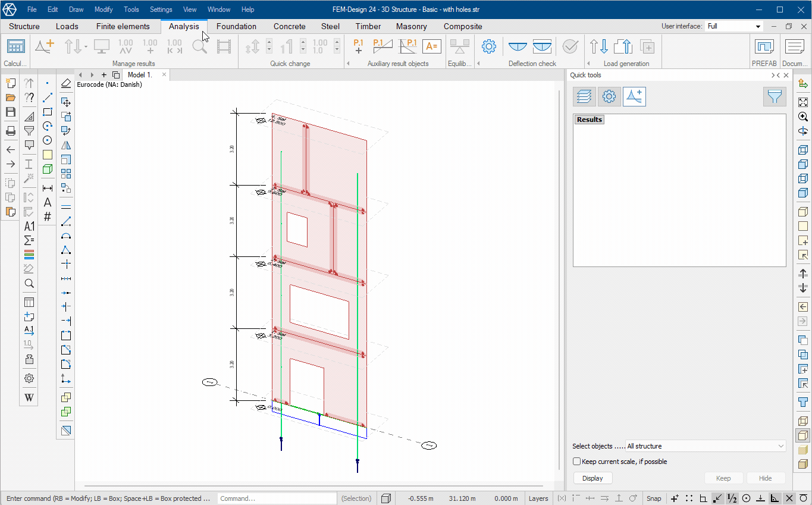This screenshot has height=505, width=812.
Task: Click the Layers button in status bar
Action: tap(538, 498)
